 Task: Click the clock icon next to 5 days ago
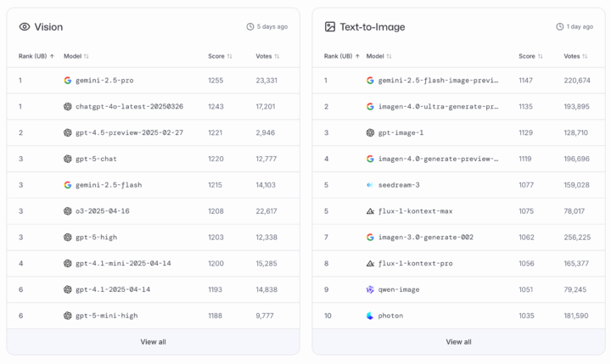(250, 27)
